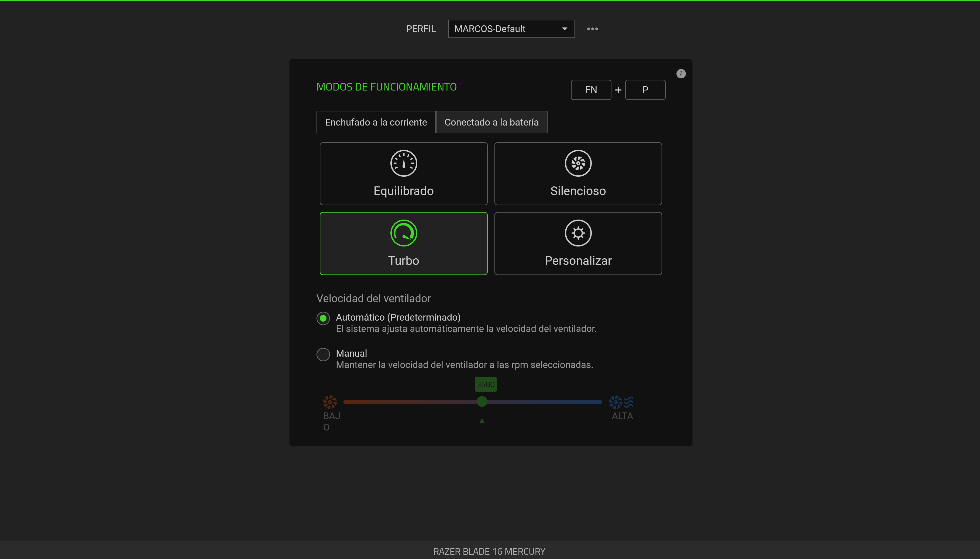Click the RAZER BLADE 16 MERCURY device label
The image size is (980, 559).
[489, 551]
